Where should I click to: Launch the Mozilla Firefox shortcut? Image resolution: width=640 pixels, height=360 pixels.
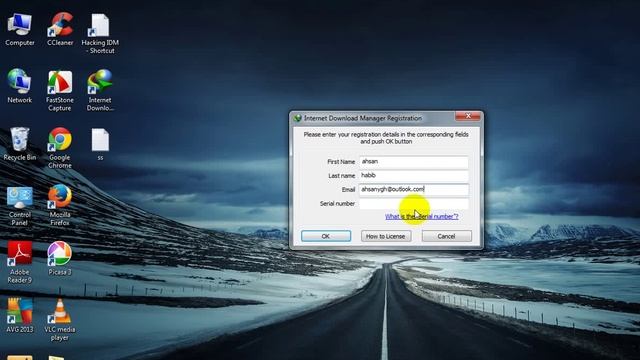[60, 205]
